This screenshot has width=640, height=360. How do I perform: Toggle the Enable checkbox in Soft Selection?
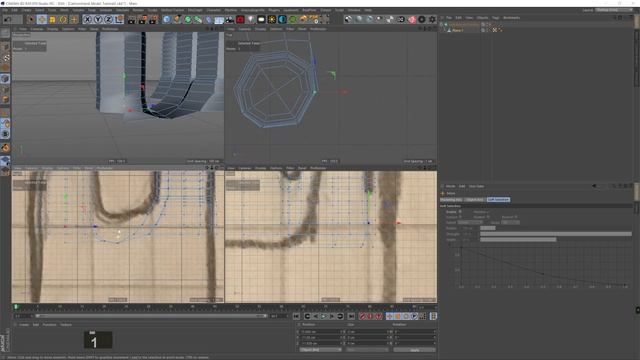pos(460,212)
